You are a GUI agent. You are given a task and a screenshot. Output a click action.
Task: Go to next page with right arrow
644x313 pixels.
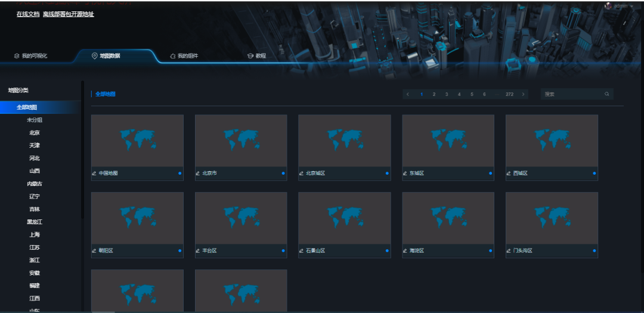523,94
